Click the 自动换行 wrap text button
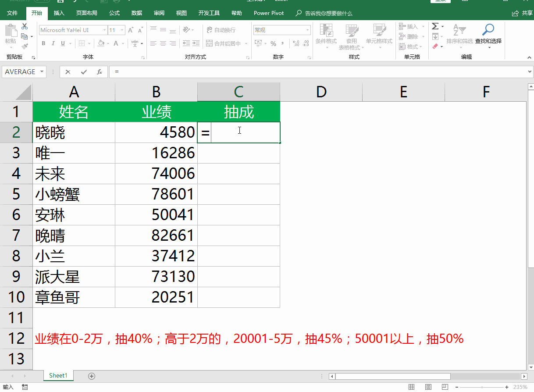 point(221,30)
